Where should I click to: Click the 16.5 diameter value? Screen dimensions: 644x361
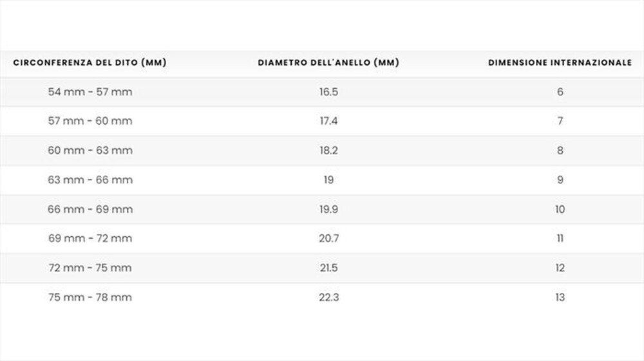point(328,92)
